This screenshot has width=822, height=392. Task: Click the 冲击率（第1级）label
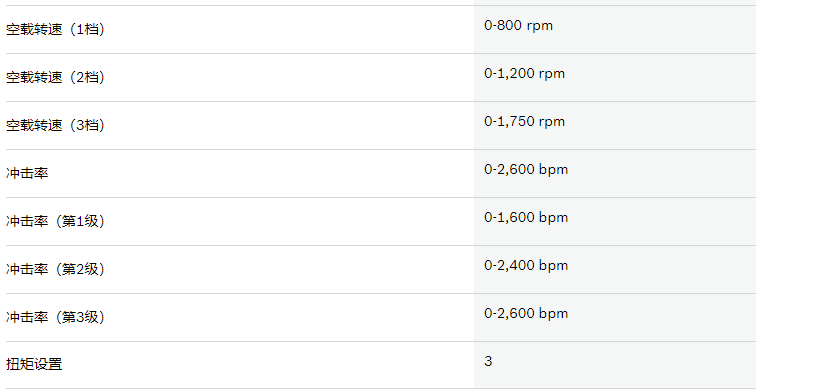pyautogui.click(x=55, y=221)
